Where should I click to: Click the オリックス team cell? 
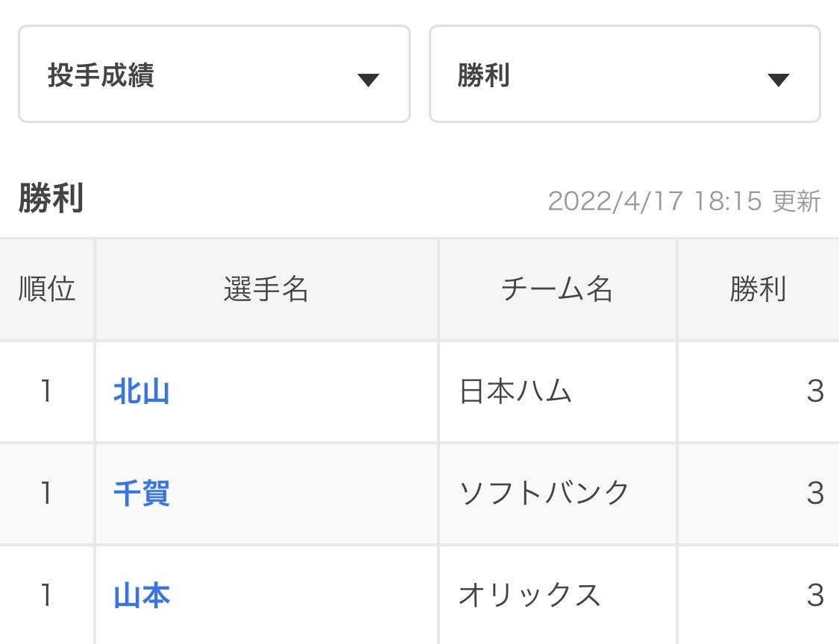[558, 596]
